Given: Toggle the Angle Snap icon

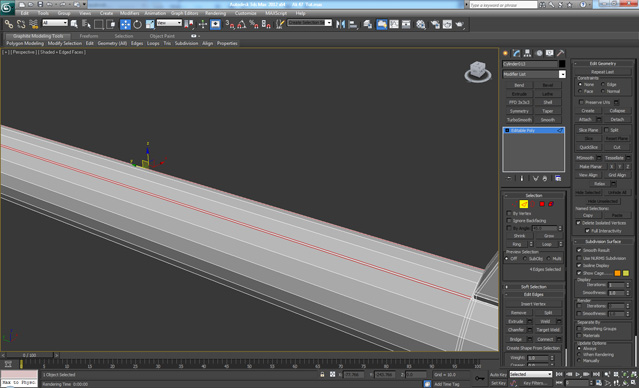Looking at the screenshot, I should click(x=242, y=24).
